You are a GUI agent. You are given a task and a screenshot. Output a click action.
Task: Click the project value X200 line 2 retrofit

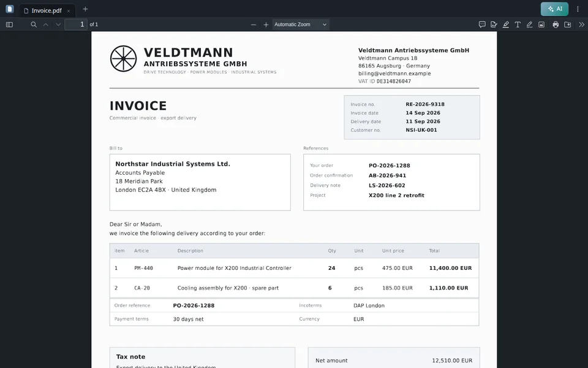coord(396,195)
